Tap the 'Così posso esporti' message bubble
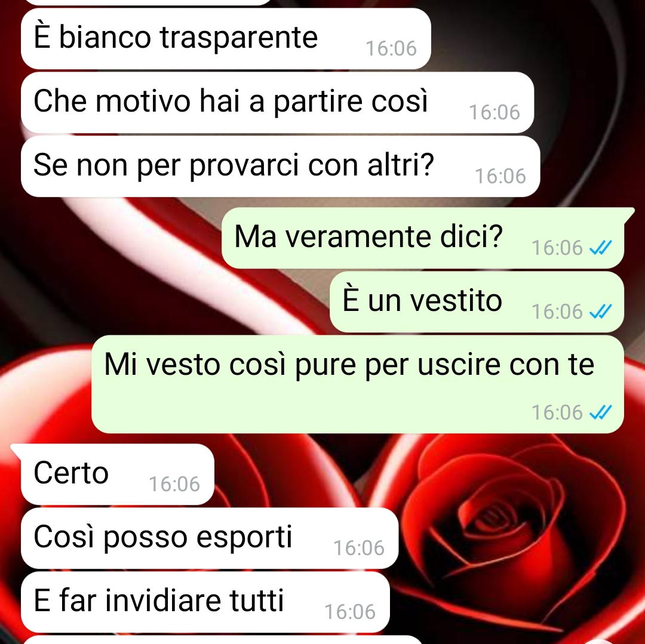Image resolution: width=645 pixels, height=644 pixels. pos(210,538)
